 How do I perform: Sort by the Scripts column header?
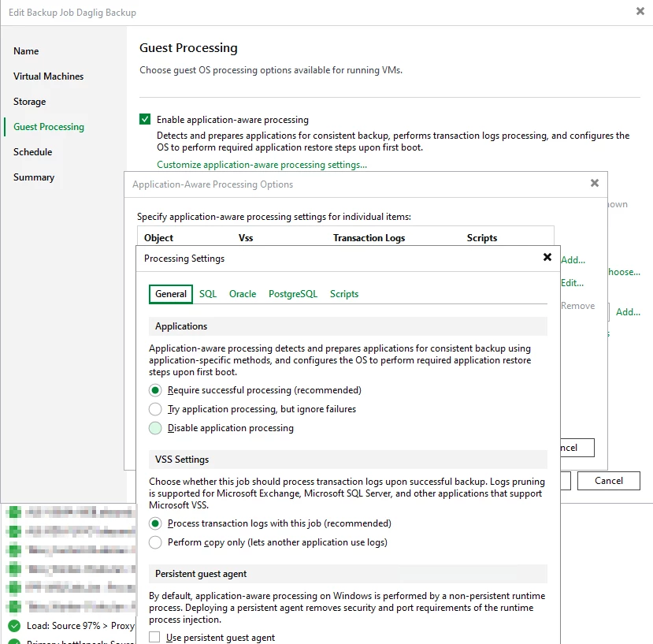[482, 237]
